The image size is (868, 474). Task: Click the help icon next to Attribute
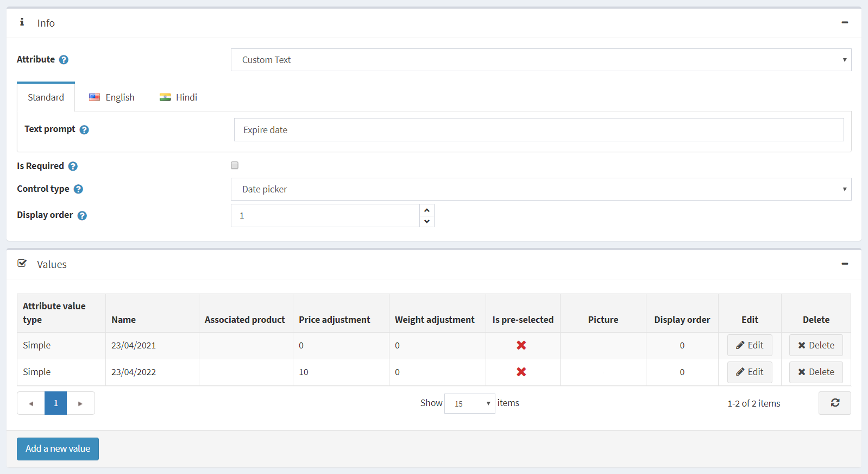[x=64, y=60]
